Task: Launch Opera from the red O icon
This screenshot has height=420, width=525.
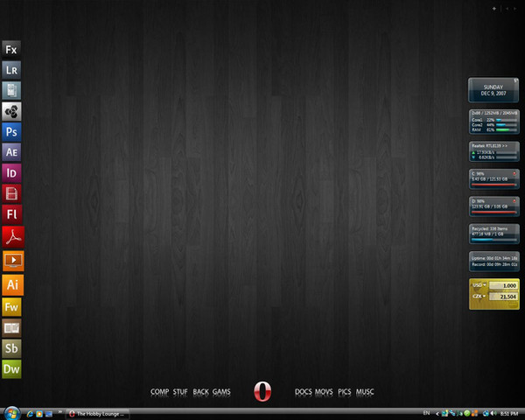Action: coord(262,391)
